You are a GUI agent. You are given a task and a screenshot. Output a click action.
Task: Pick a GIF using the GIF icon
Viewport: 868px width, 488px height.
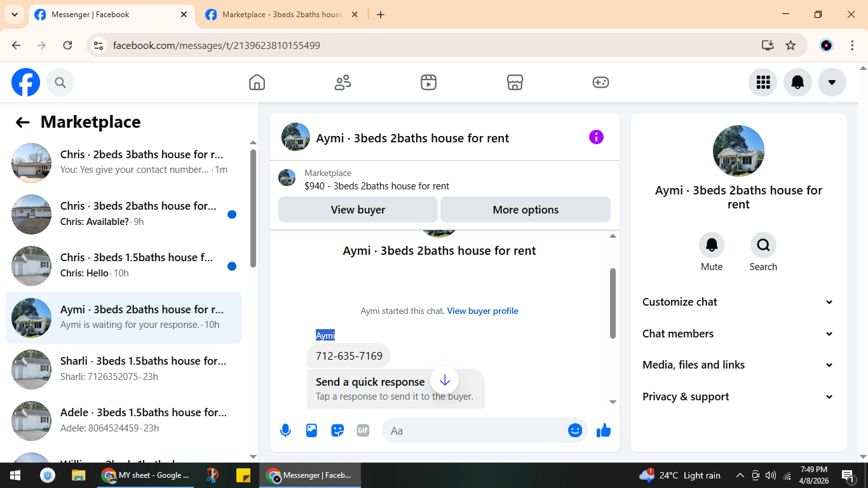tap(363, 431)
